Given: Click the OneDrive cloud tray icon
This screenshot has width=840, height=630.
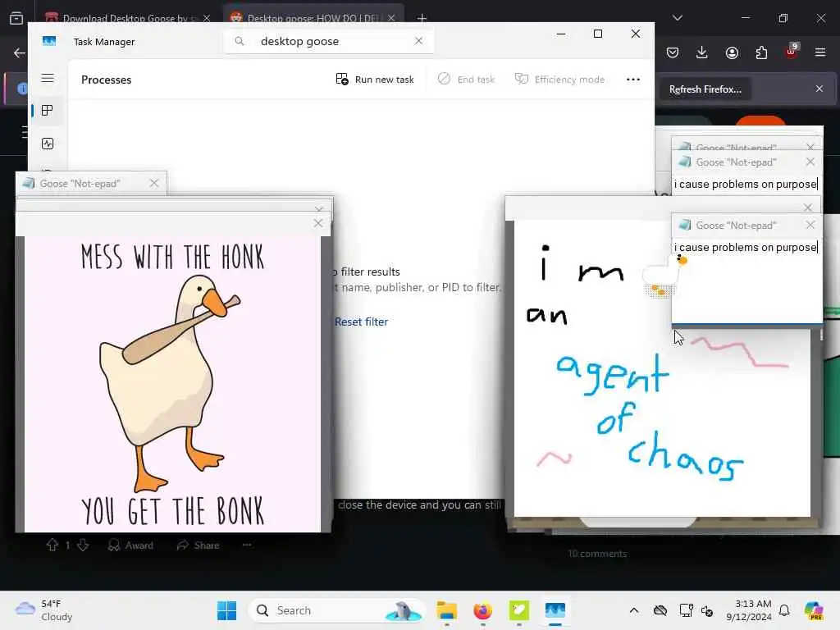Looking at the screenshot, I should coord(660,610).
